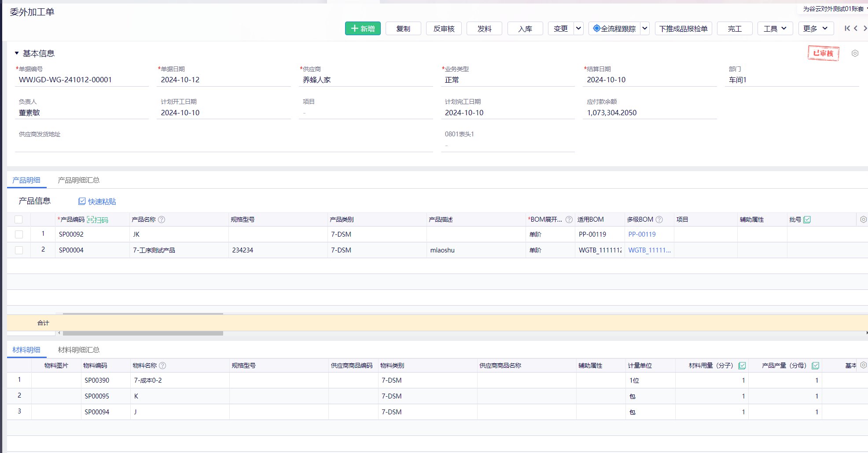
Task: Click help icon next to BOM展开 header
Action: 569,219
